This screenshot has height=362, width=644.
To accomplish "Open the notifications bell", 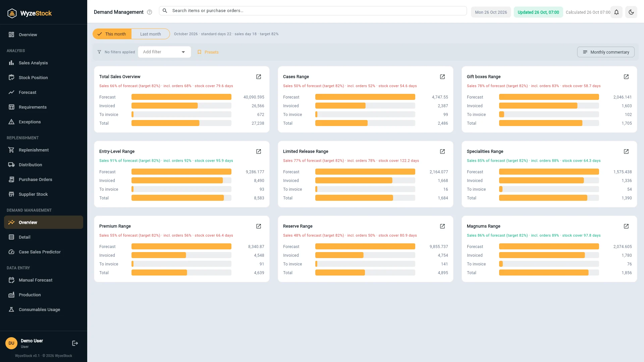I will tap(616, 12).
